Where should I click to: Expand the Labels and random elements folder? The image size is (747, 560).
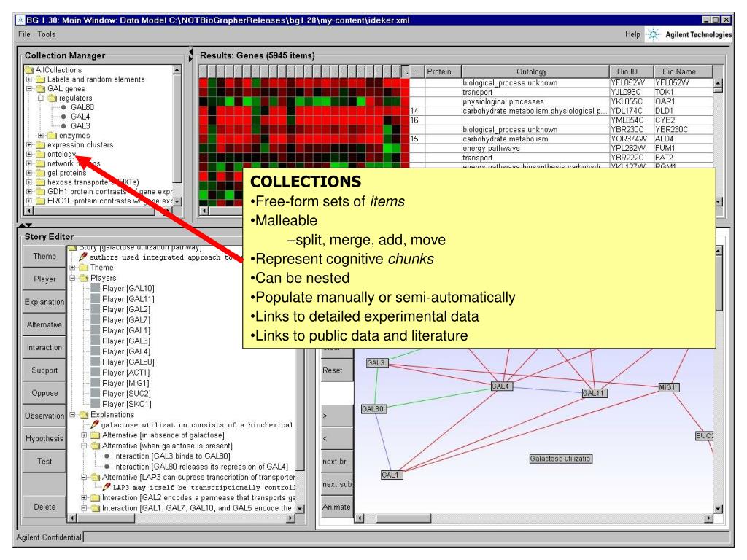click(29, 79)
